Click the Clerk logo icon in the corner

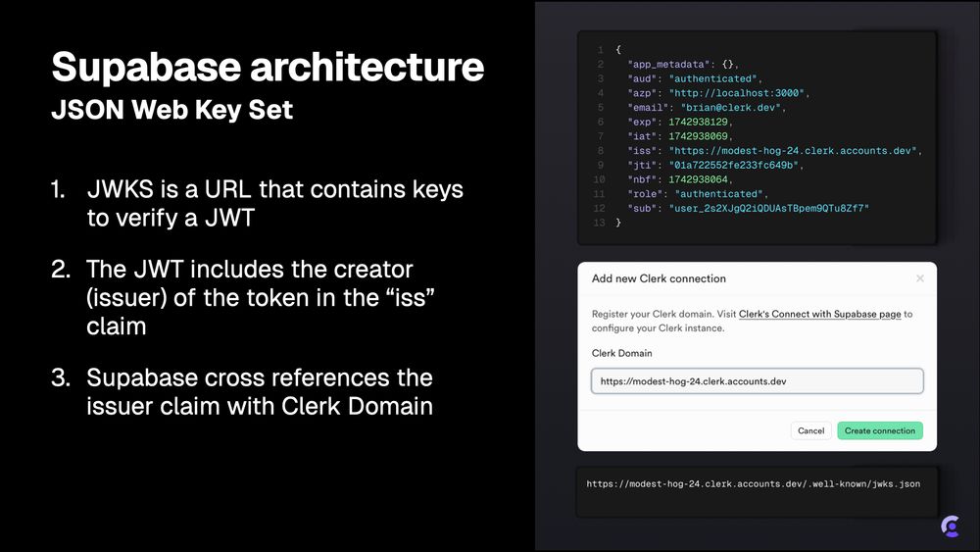click(x=951, y=527)
